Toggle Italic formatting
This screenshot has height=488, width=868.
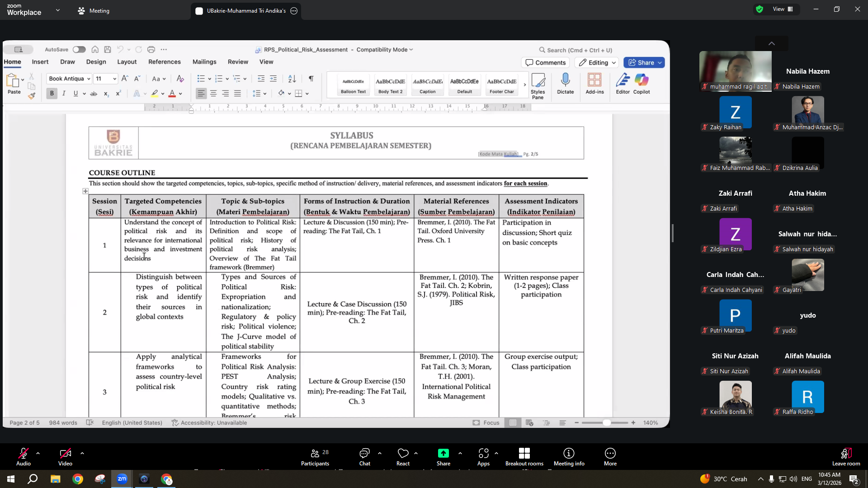coord(64,94)
